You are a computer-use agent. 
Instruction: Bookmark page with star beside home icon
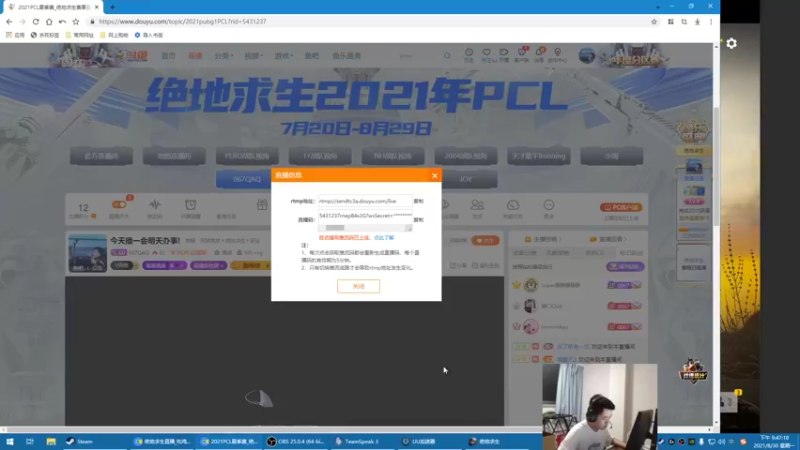[76, 21]
